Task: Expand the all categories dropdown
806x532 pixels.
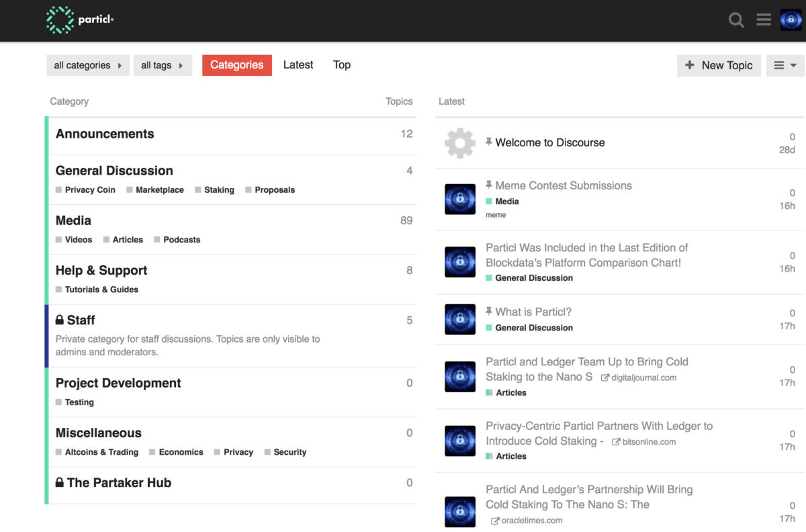Action: pos(88,65)
